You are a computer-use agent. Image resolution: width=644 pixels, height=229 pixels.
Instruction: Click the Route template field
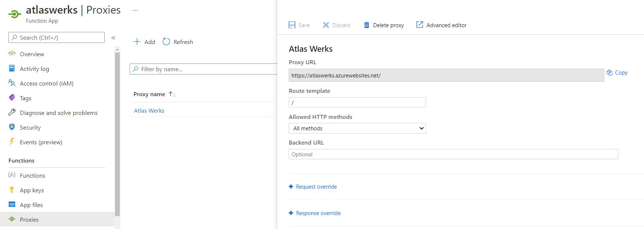pyautogui.click(x=357, y=102)
